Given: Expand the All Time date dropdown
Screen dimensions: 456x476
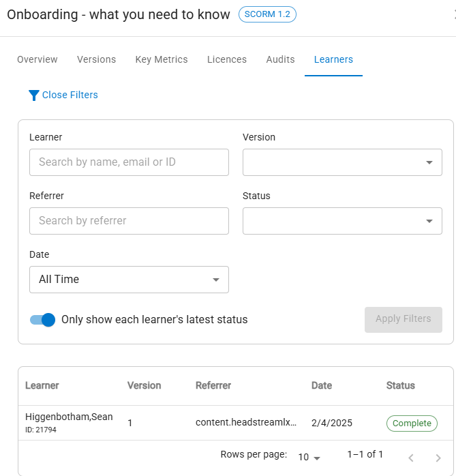Looking at the screenshot, I should [129, 280].
